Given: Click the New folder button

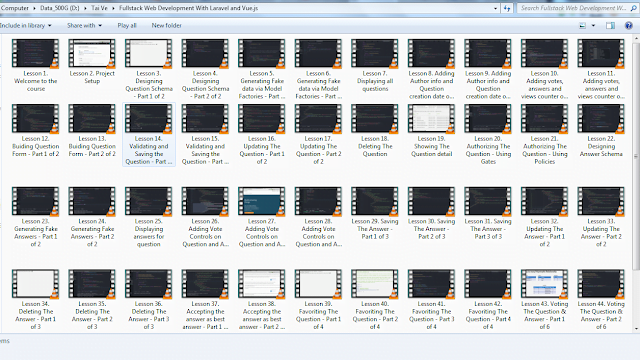Looking at the screenshot, I should click(167, 25).
